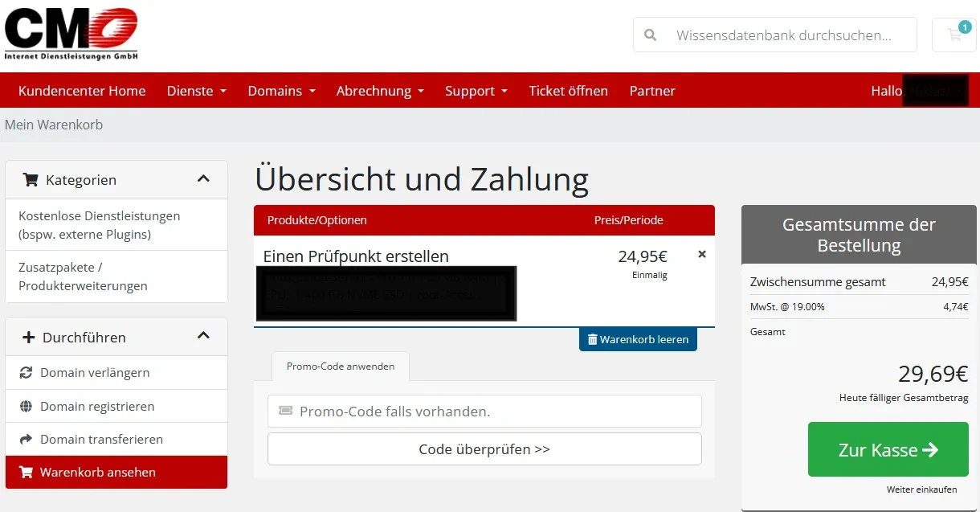Go to Kundencenter Home
This screenshot has width=980, height=512.
(82, 91)
